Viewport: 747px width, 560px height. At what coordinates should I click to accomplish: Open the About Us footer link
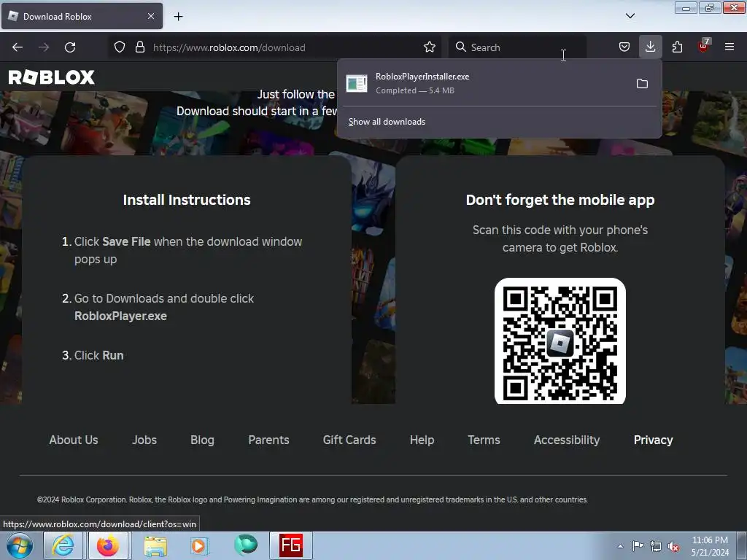tap(74, 440)
